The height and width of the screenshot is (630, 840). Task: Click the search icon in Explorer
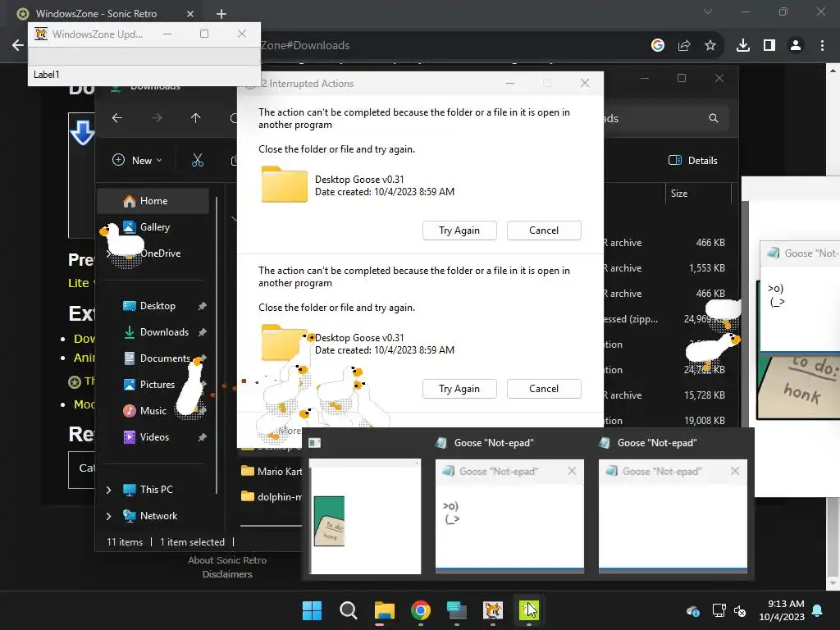point(713,118)
